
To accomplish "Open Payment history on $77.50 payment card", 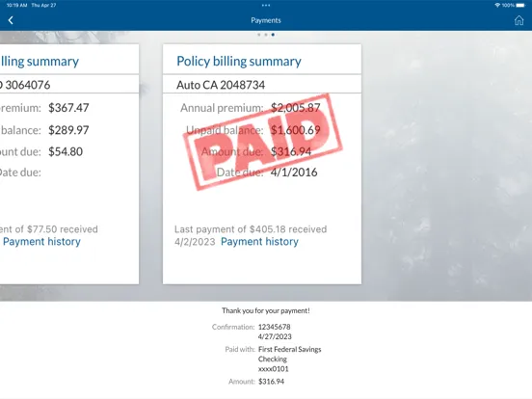I will pos(41,242).
